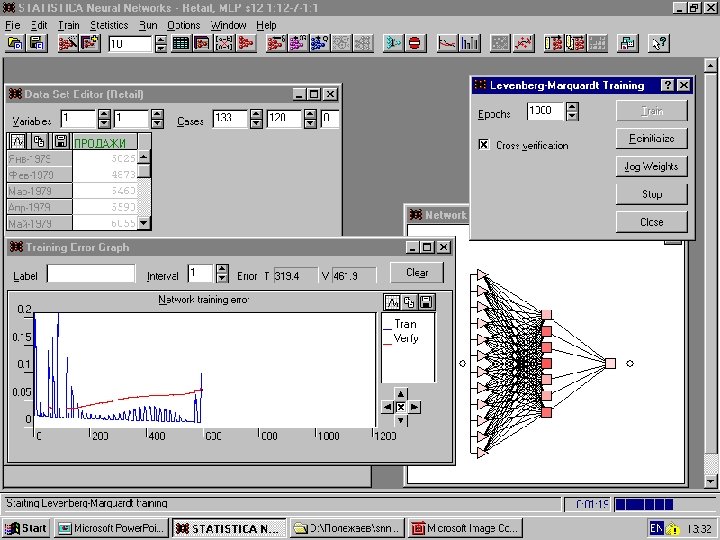Click the Data Set Editor scroll down arrow
Viewport: 720px width, 540px height.
point(144,223)
